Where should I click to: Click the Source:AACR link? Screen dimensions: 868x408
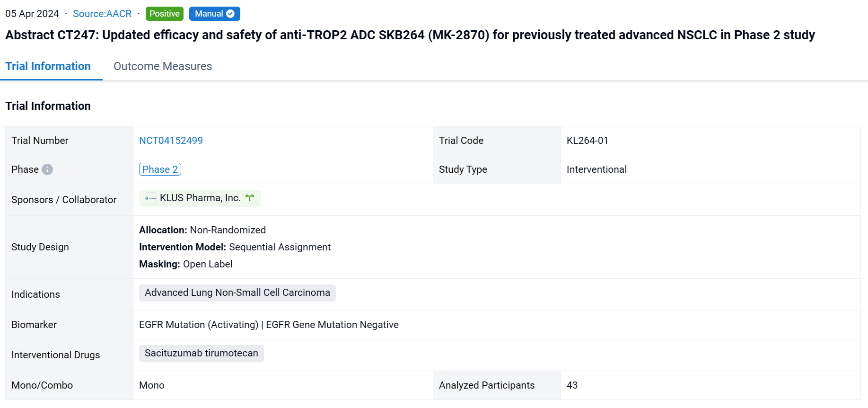pos(102,14)
